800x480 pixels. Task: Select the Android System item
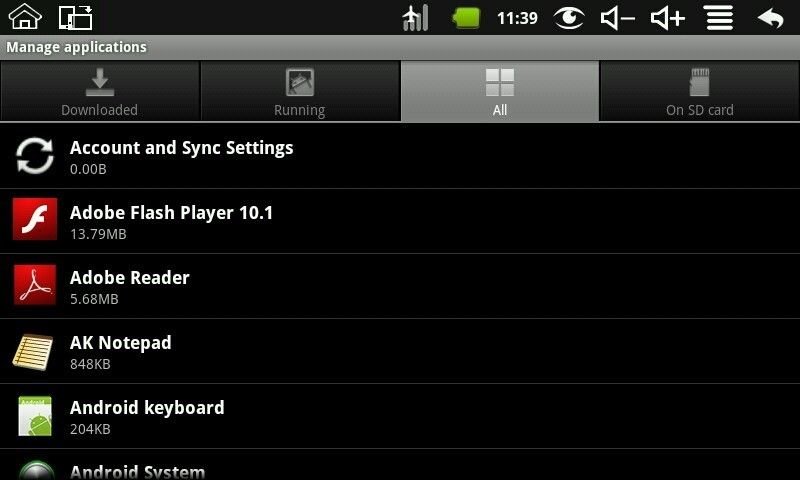point(400,465)
